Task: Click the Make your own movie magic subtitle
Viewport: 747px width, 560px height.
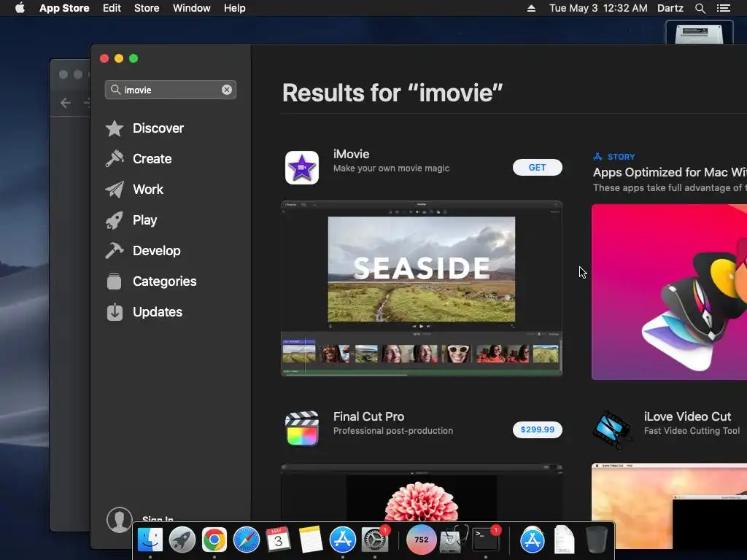Action: [391, 168]
